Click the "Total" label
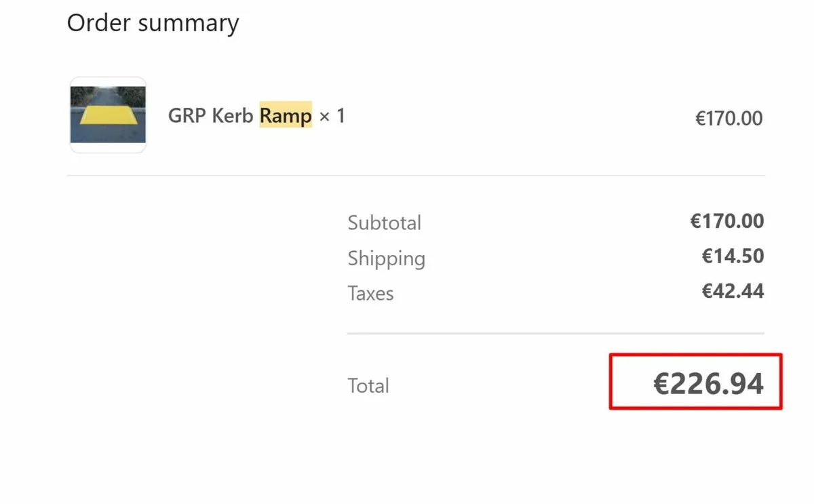The width and height of the screenshot is (814, 504). [368, 386]
